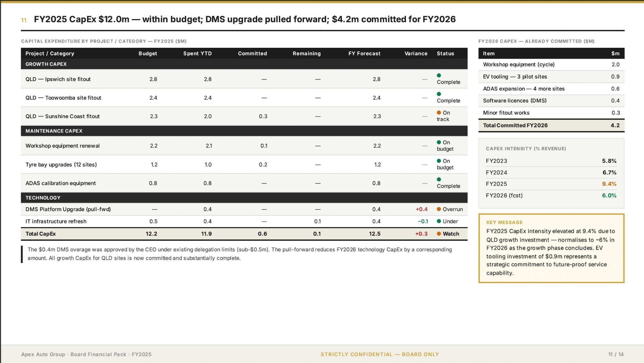
Task: Click the orange Watch dot in Total row
Action: 439,234
